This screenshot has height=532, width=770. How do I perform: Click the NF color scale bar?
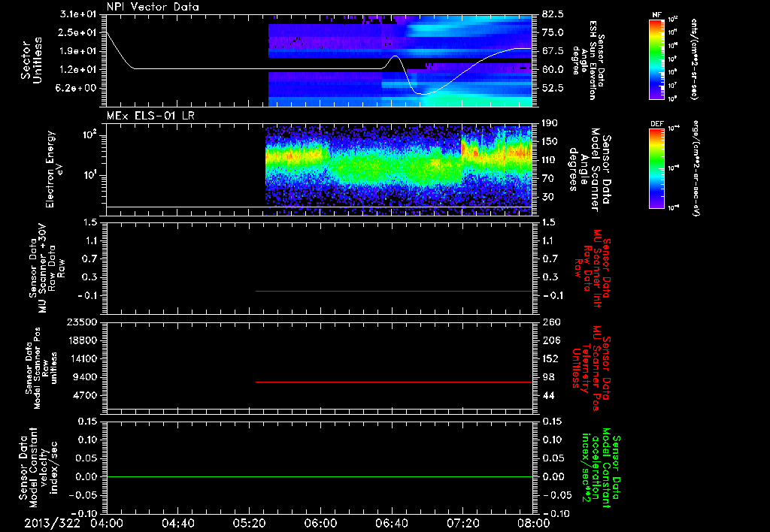coord(656,59)
